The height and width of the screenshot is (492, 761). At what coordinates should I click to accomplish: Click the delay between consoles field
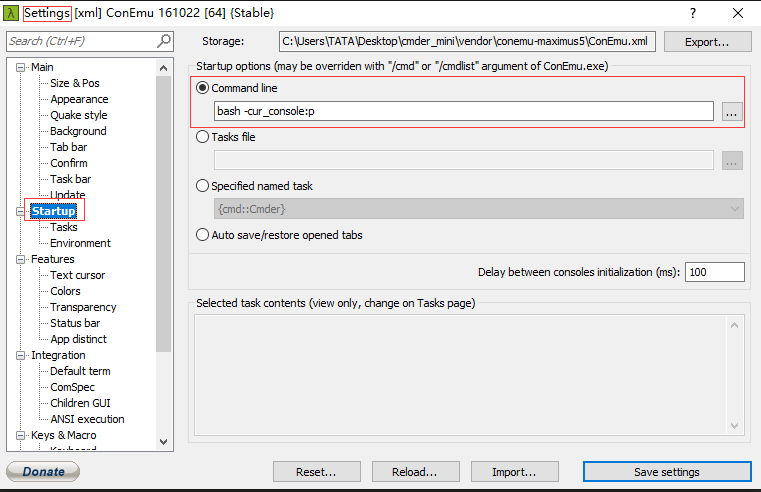[714, 272]
